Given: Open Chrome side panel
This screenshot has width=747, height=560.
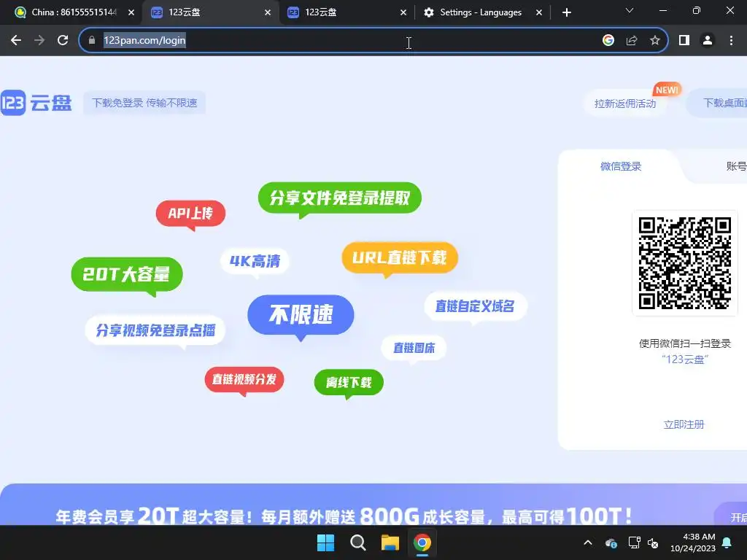Looking at the screenshot, I should click(684, 41).
